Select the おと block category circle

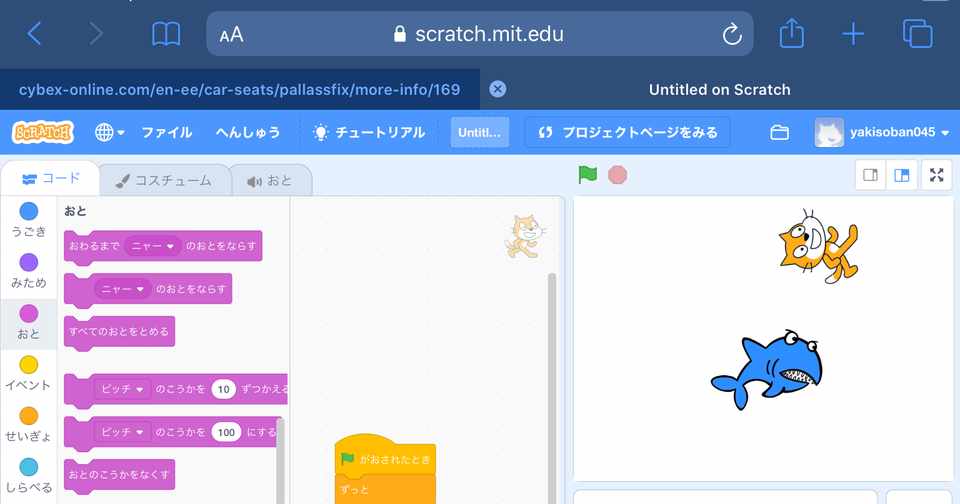tap(28, 314)
